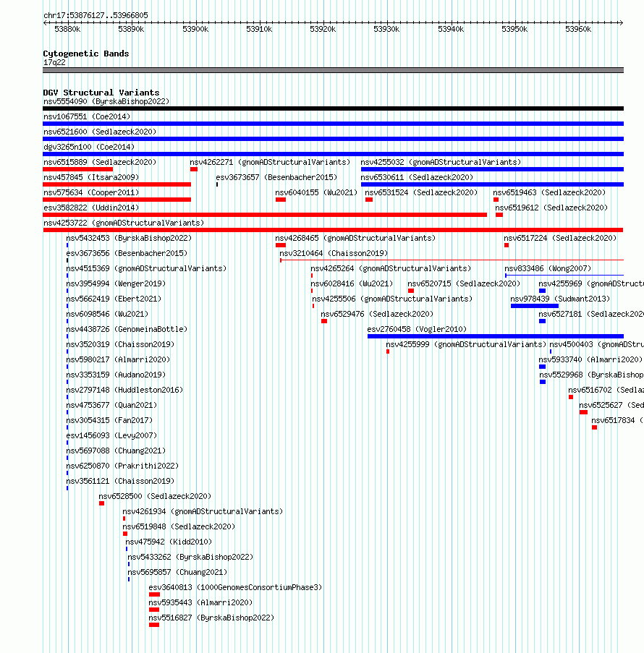
Task: Open nsv4255999 (gnomADStructuralVariants) variant
Action: click(x=466, y=344)
